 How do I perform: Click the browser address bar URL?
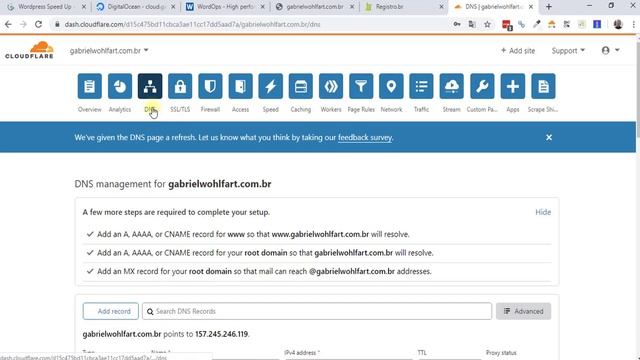pyautogui.click(x=192, y=24)
